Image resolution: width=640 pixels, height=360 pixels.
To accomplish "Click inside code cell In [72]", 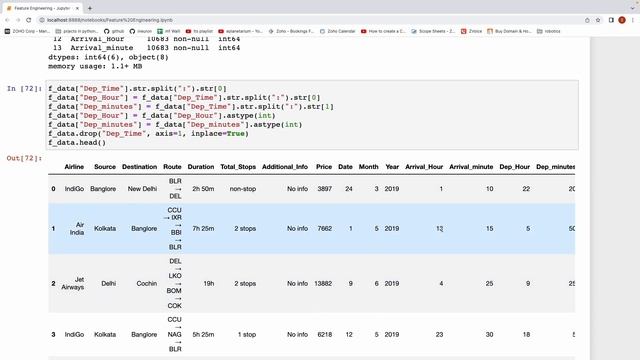I will pyautogui.click(x=312, y=116).
